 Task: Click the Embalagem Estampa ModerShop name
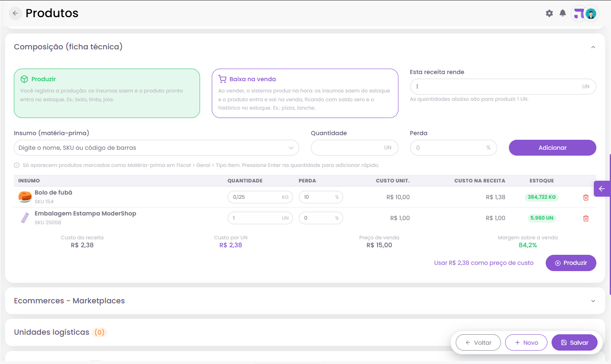(85, 213)
